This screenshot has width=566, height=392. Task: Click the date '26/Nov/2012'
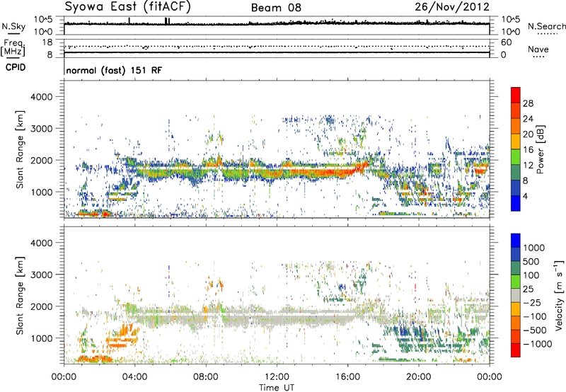click(x=452, y=7)
